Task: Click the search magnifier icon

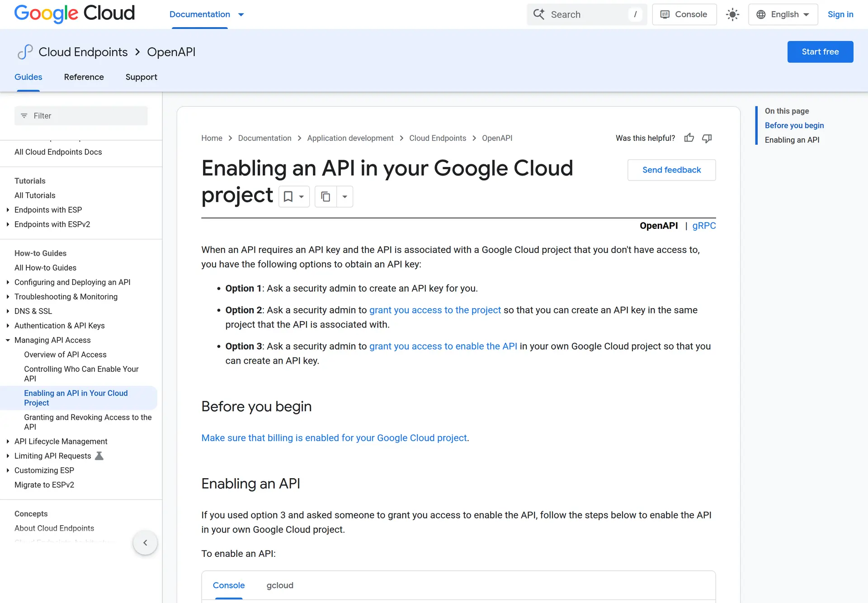Action: click(x=539, y=14)
